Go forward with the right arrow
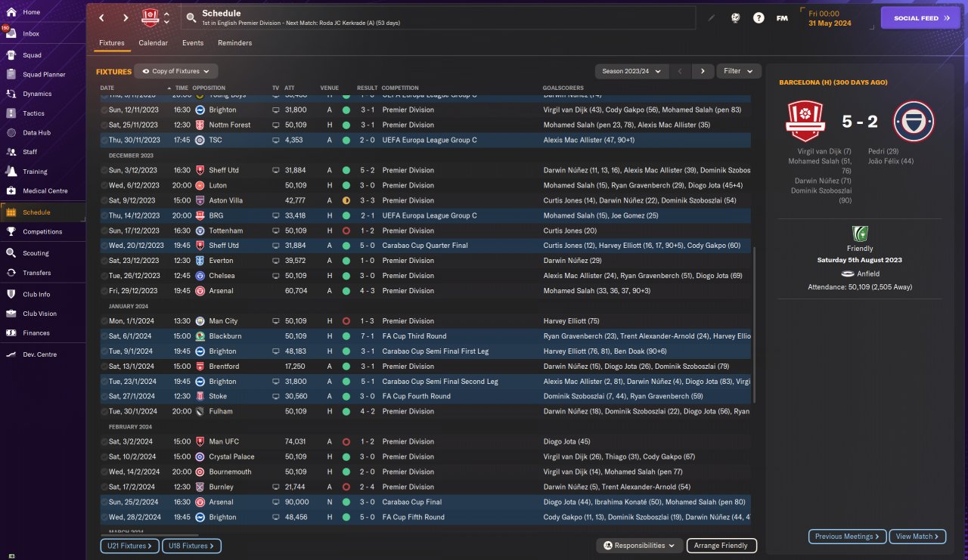 pos(125,18)
